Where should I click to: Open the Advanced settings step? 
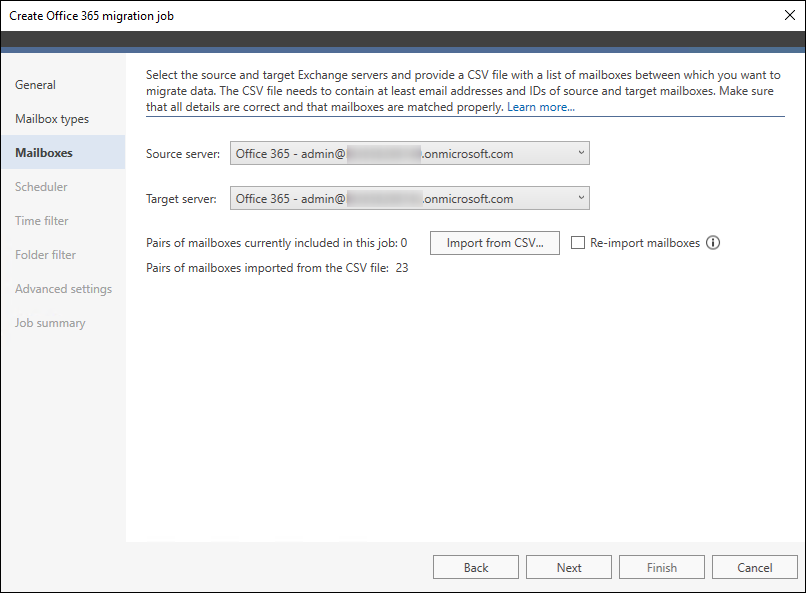pos(63,289)
